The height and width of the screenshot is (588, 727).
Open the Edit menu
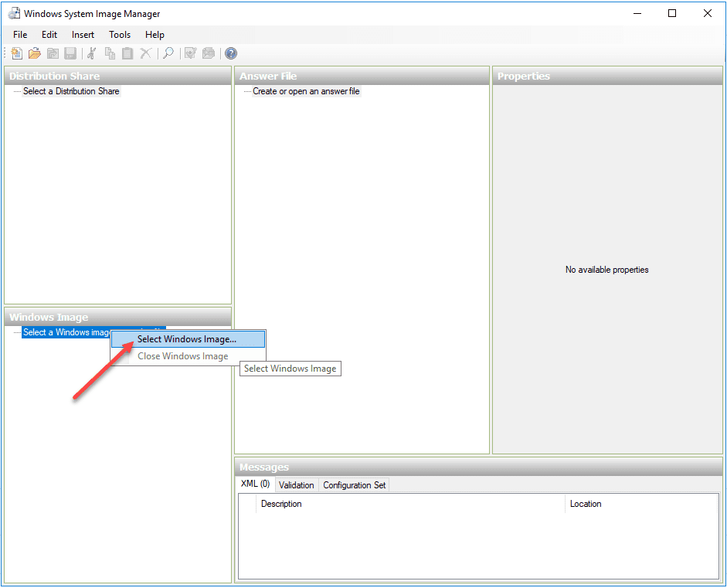(x=49, y=35)
